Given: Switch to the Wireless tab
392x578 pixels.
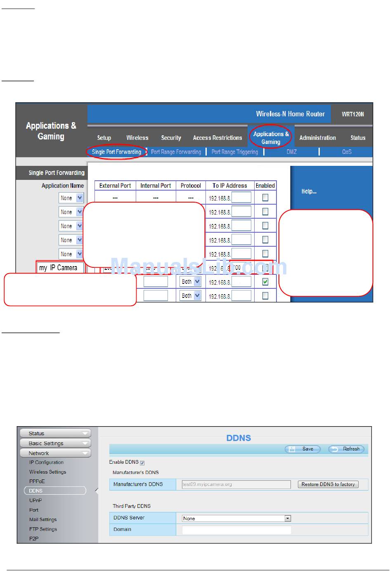Looking at the screenshot, I should pyautogui.click(x=137, y=138).
